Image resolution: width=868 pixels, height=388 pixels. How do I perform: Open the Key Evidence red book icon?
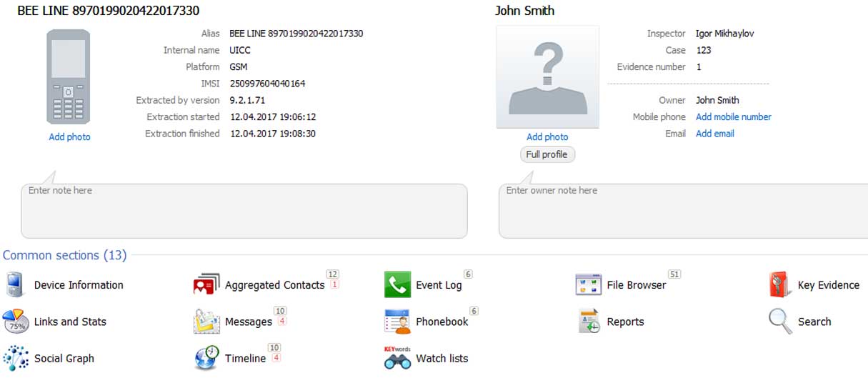[779, 284]
